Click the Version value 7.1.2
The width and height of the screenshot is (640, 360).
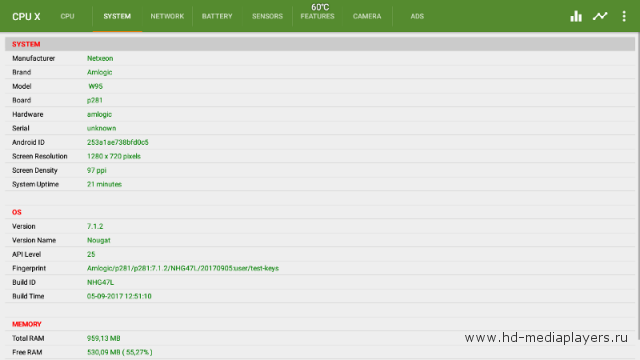click(x=95, y=227)
